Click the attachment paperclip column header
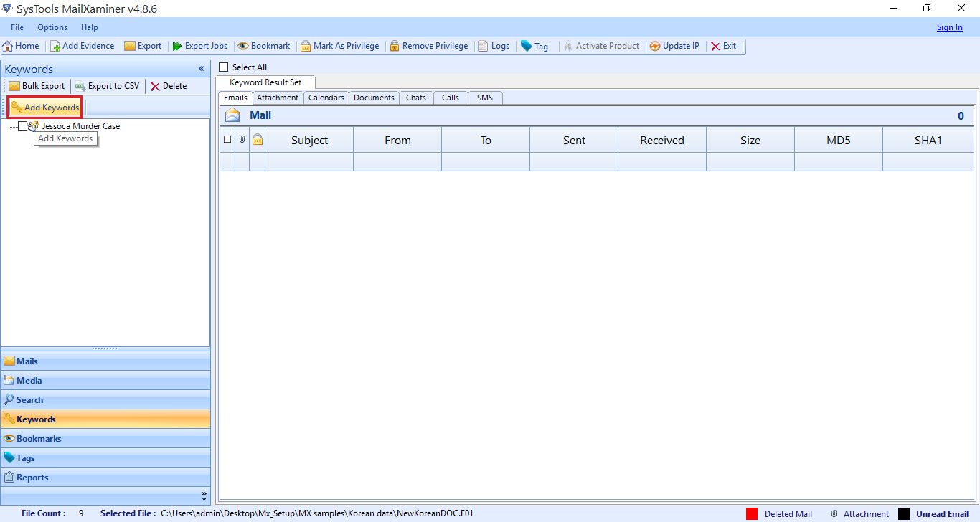This screenshot has width=980, height=522. click(x=242, y=140)
